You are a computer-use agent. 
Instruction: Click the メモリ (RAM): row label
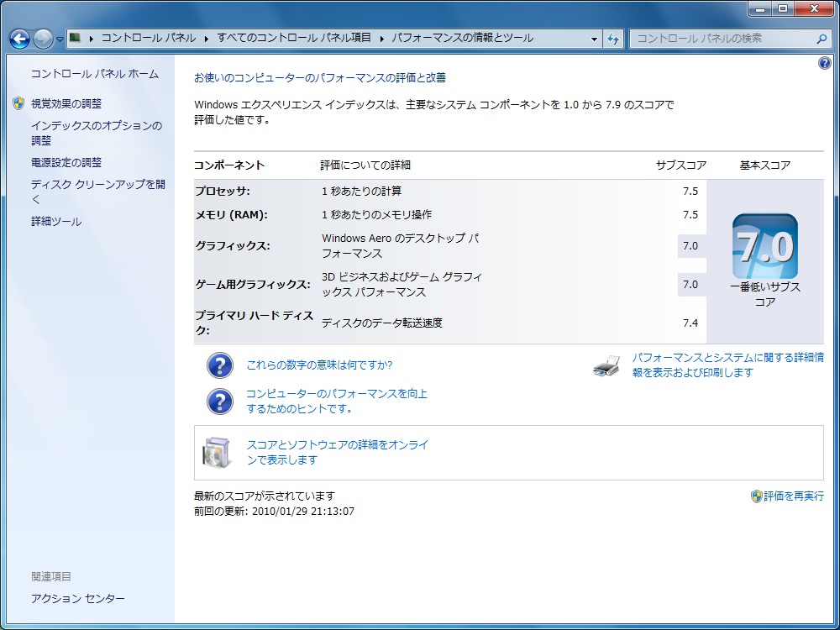231,215
